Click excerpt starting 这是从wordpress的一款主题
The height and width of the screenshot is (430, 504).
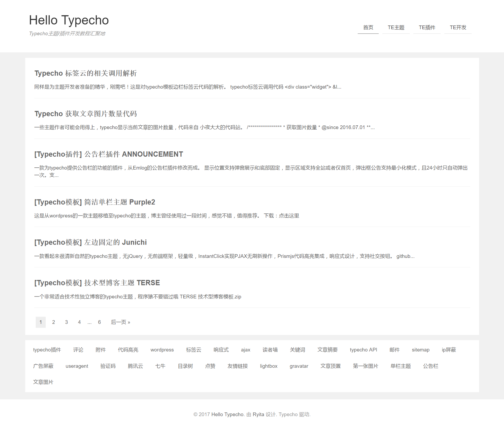pyautogui.click(x=167, y=216)
